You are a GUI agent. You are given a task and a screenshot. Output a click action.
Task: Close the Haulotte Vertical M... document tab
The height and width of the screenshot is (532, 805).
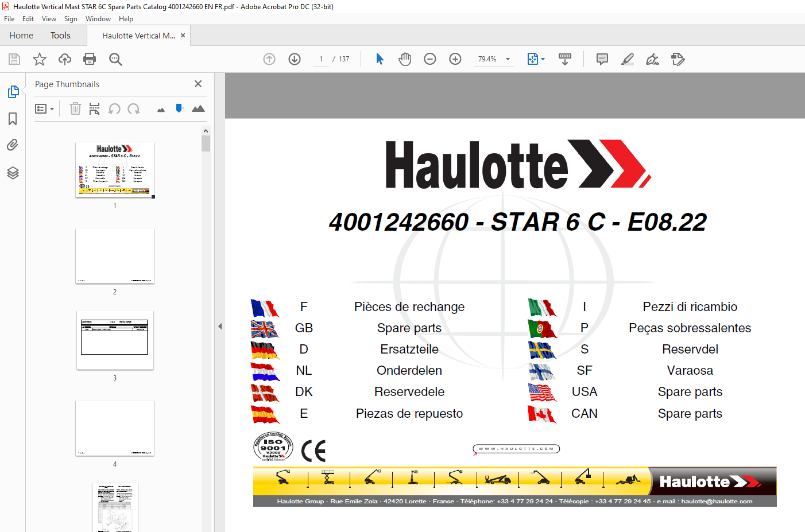pyautogui.click(x=183, y=35)
